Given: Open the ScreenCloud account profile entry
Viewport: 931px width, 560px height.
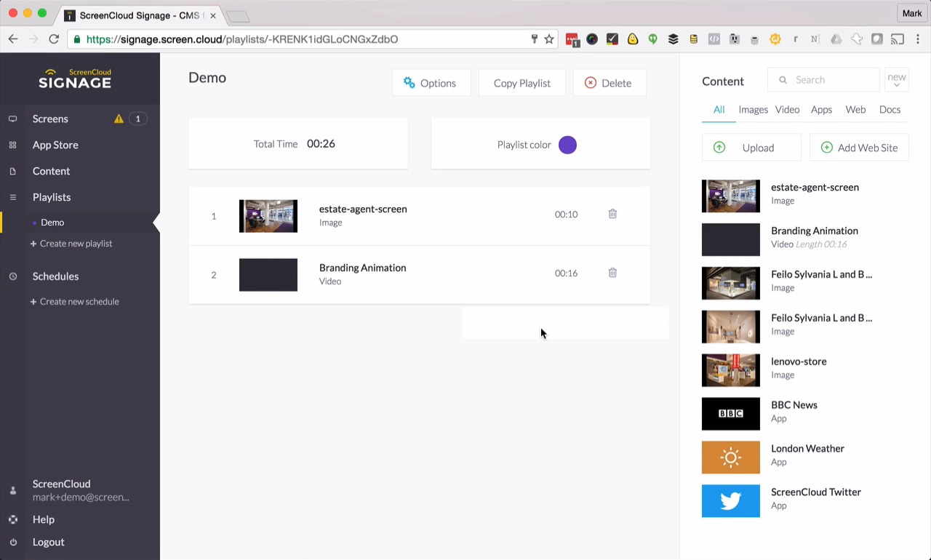Looking at the screenshot, I should (x=80, y=490).
